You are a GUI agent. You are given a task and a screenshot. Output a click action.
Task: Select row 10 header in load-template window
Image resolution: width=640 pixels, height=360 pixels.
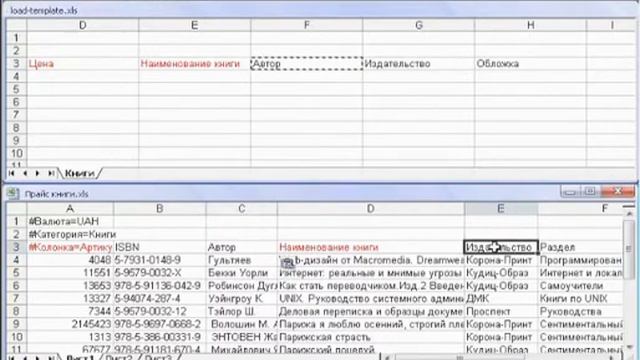pyautogui.click(x=16, y=153)
